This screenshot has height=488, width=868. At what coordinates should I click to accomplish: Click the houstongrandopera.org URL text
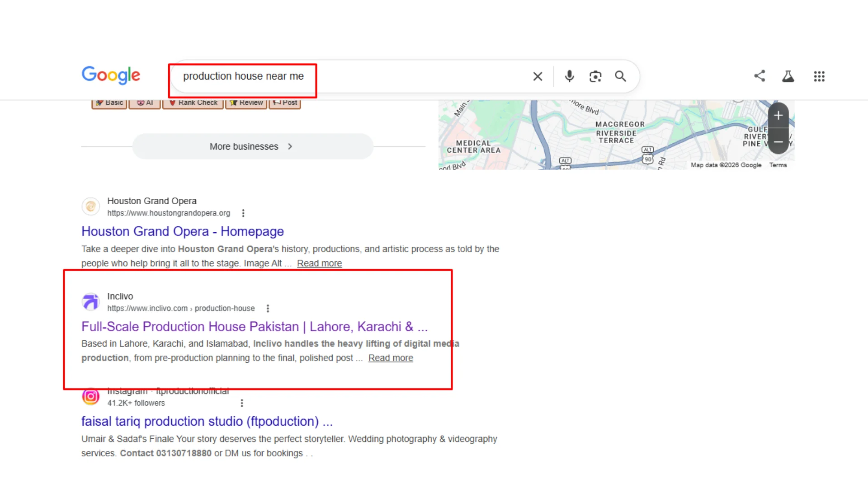click(x=169, y=213)
